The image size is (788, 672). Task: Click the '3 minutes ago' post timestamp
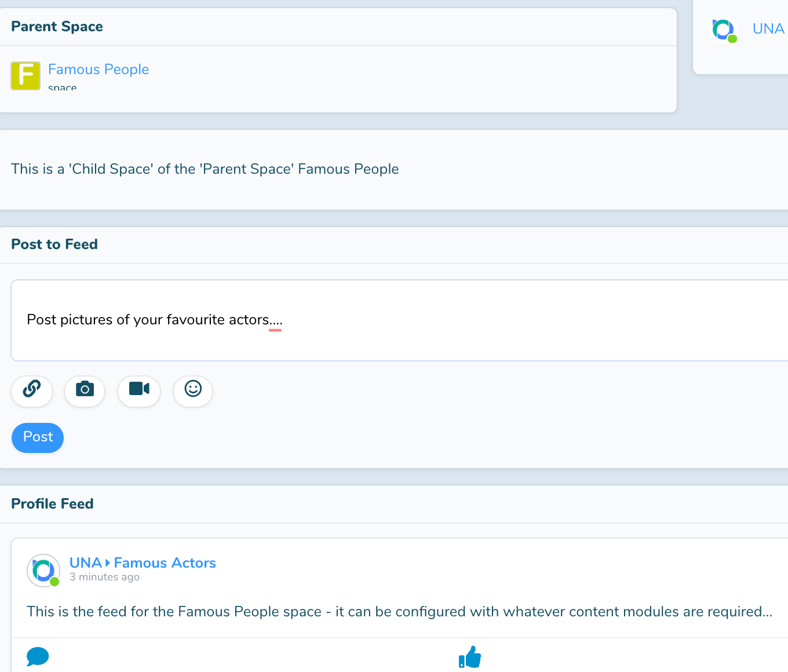tap(104, 577)
